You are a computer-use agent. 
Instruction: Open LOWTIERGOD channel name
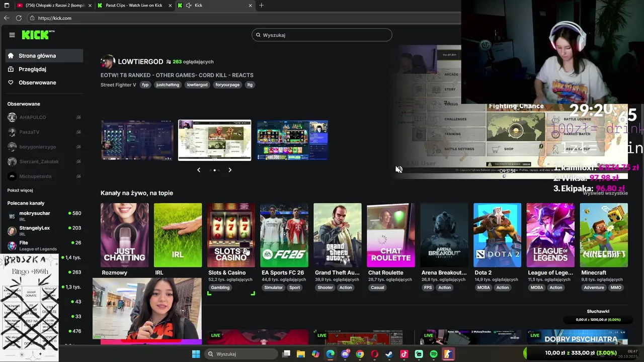(x=140, y=61)
